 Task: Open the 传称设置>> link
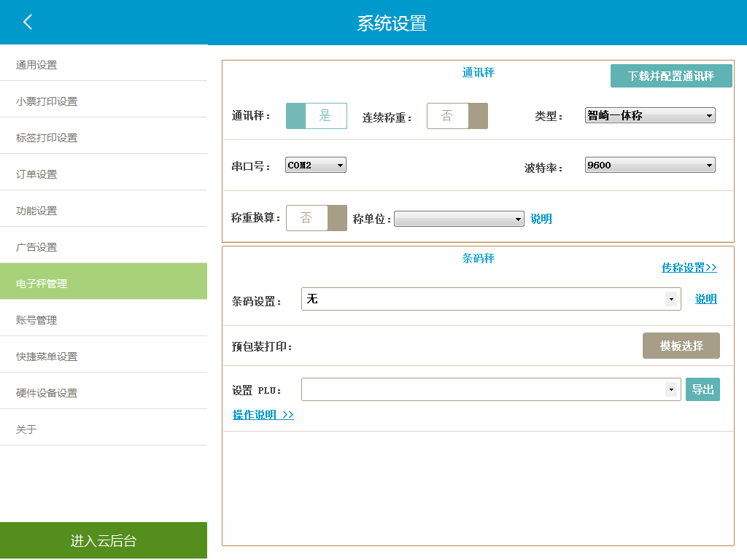689,268
